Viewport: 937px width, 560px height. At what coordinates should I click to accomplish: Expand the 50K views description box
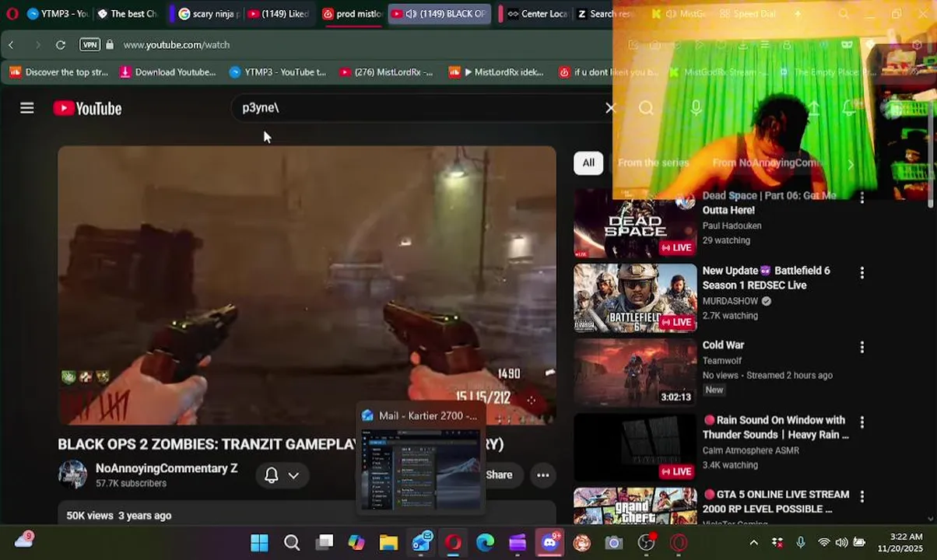point(307,514)
